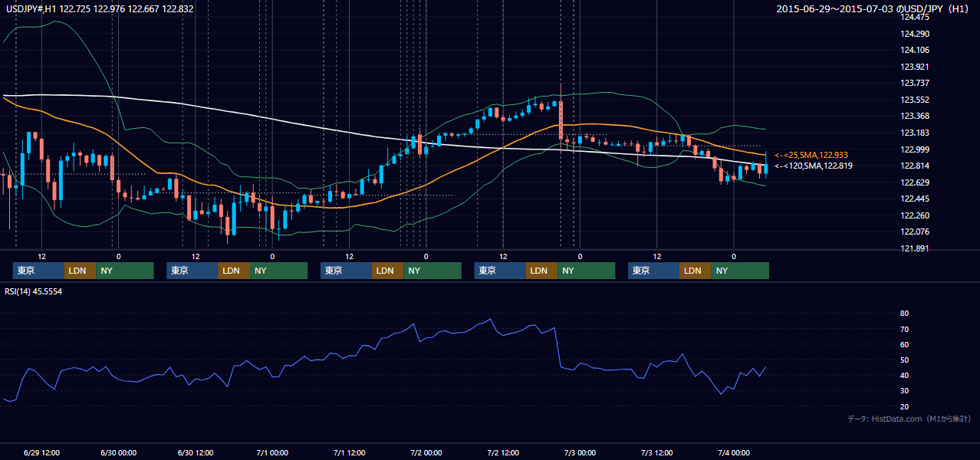980x460 pixels.
Task: Click the 7/1 12:00 time label
Action: (x=349, y=452)
